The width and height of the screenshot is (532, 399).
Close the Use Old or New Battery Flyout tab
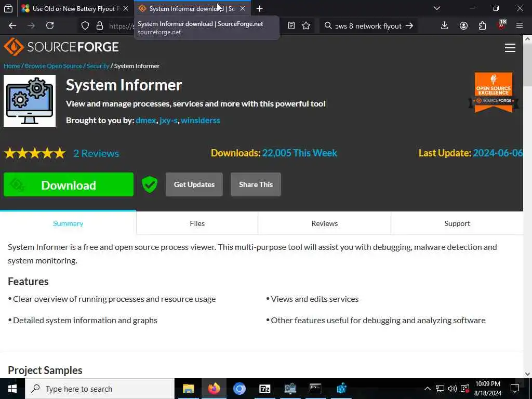click(126, 9)
